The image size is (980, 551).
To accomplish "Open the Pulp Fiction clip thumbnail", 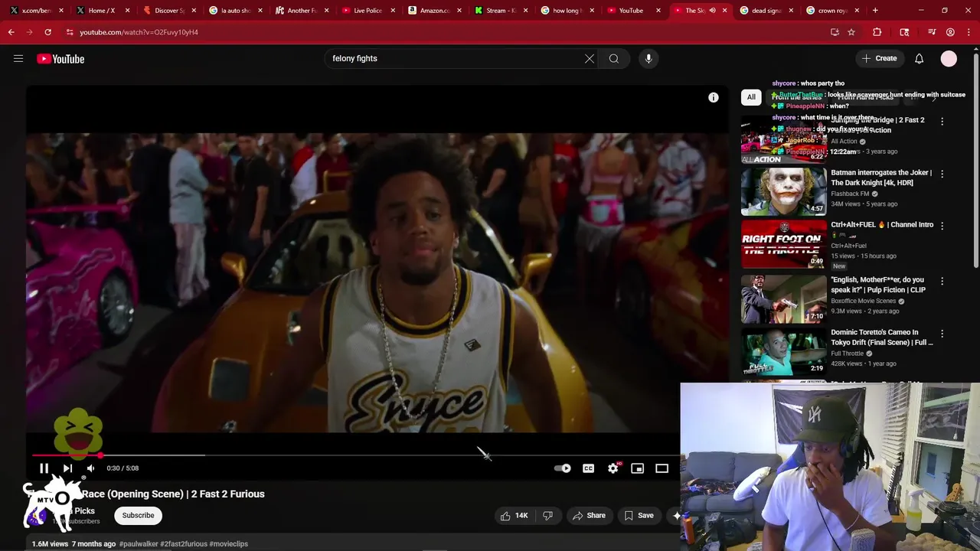I will click(x=783, y=298).
